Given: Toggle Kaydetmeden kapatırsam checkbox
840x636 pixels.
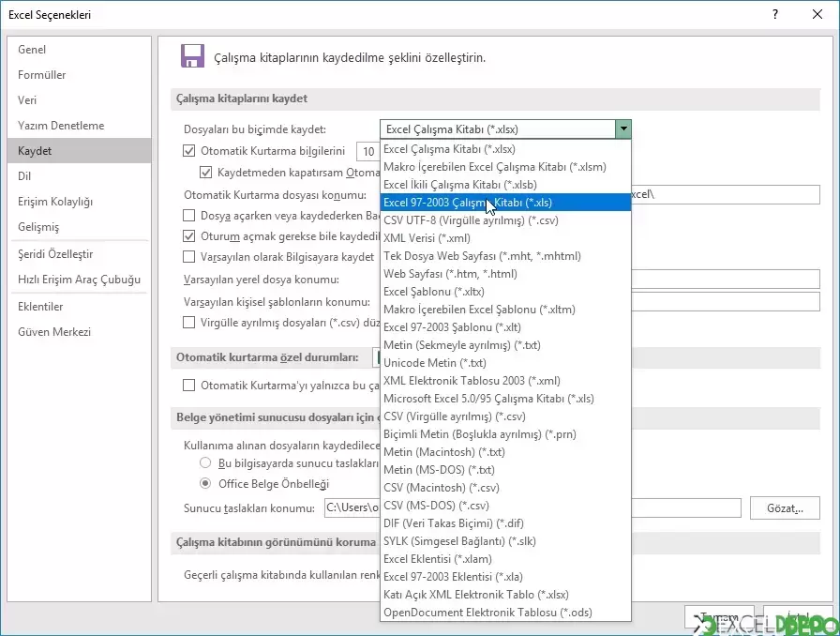Looking at the screenshot, I should [205, 173].
